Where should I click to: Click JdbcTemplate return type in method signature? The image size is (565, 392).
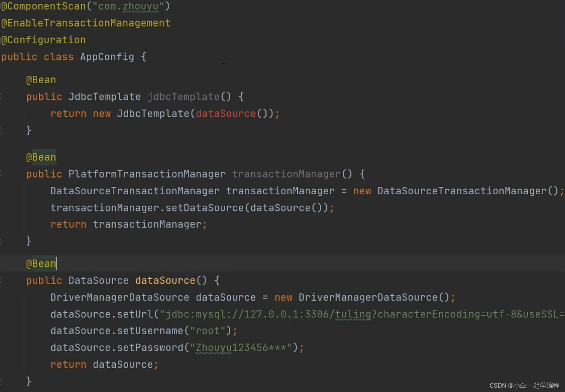tap(104, 97)
